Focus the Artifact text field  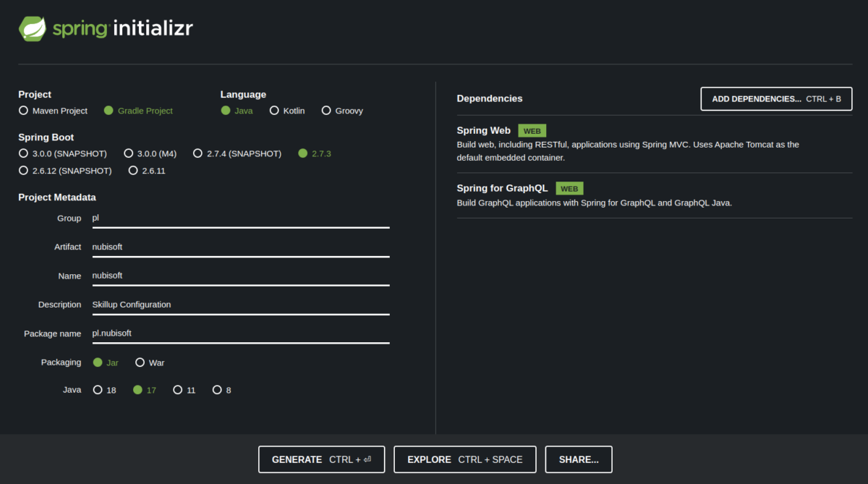240,247
